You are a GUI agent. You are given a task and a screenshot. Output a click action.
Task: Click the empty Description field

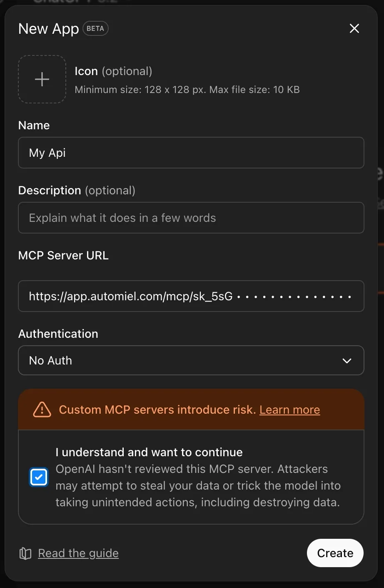click(x=191, y=218)
